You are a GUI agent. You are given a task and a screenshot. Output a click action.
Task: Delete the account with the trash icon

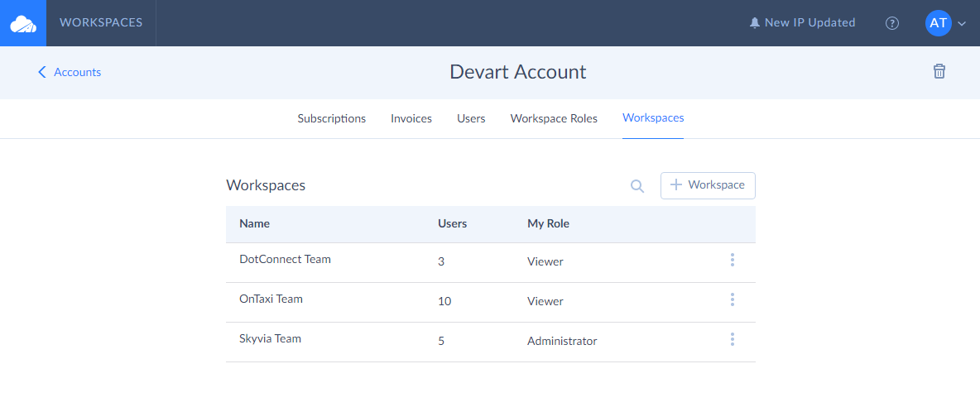click(939, 71)
